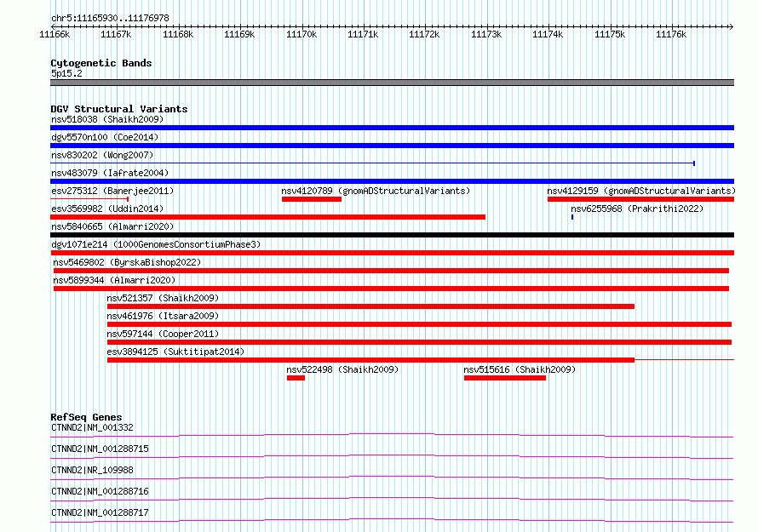This screenshot has height=532, width=758.
Task: Click the esv3894125 (Suktitipat2014) label
Action: pyautogui.click(x=175, y=352)
